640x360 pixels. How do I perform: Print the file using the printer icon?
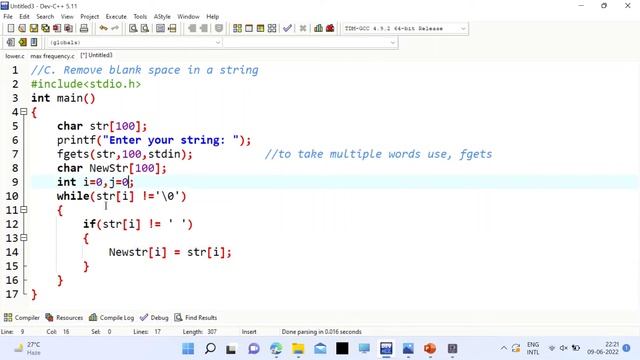coord(84,28)
